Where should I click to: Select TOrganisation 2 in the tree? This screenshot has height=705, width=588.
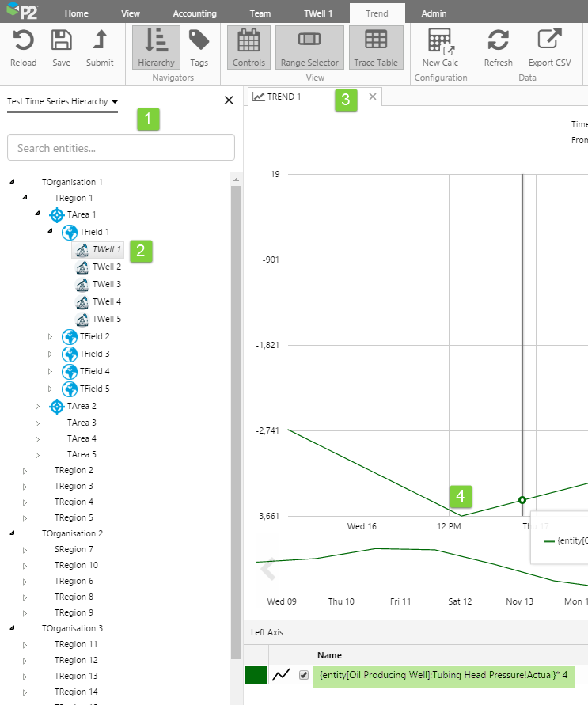coord(72,533)
